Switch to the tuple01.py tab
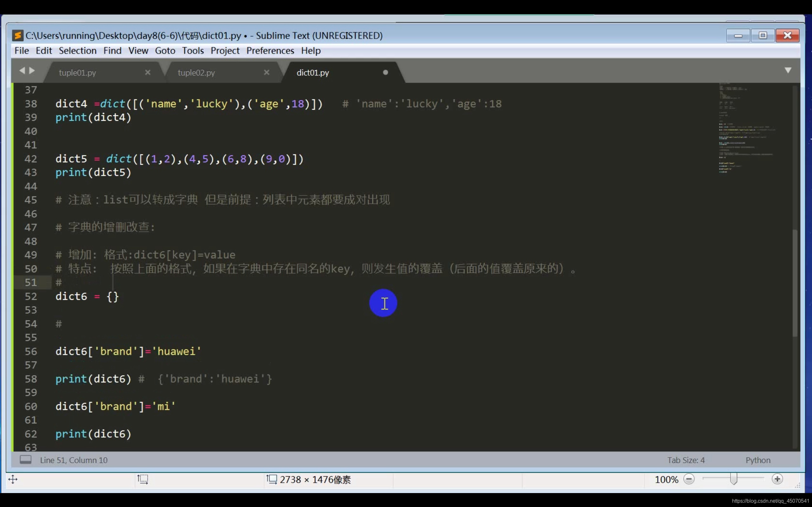Viewport: 812px width, 507px height. (77, 73)
